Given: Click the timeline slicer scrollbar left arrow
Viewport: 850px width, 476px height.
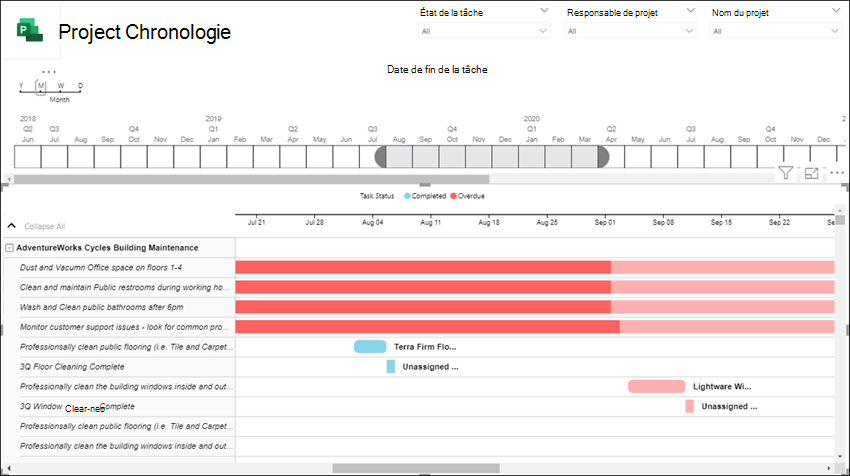Looking at the screenshot, I should click(x=9, y=179).
